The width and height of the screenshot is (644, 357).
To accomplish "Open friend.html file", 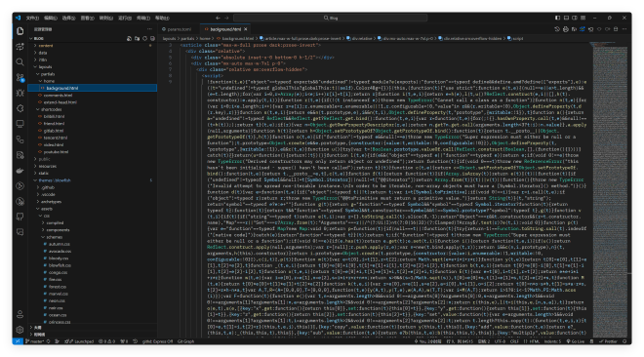I will coord(54,124).
